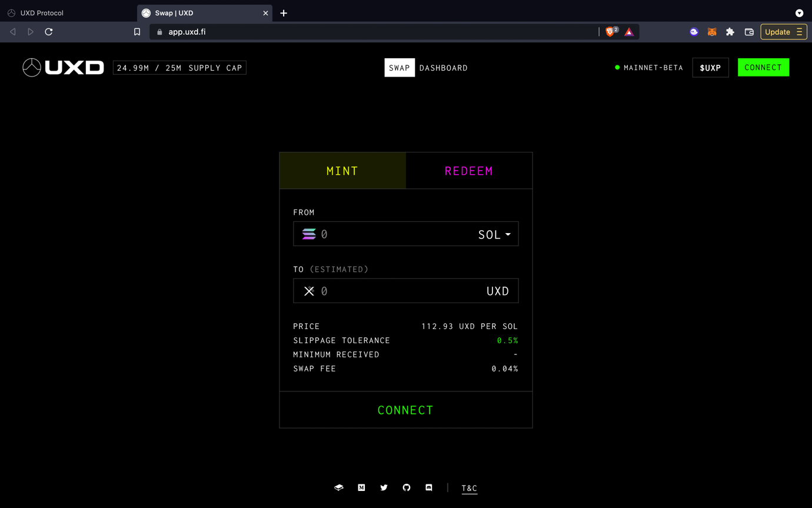Screen dimensions: 812x508
Task: Click the MINIMUM RECEIVED label
Action: click(x=337, y=354)
